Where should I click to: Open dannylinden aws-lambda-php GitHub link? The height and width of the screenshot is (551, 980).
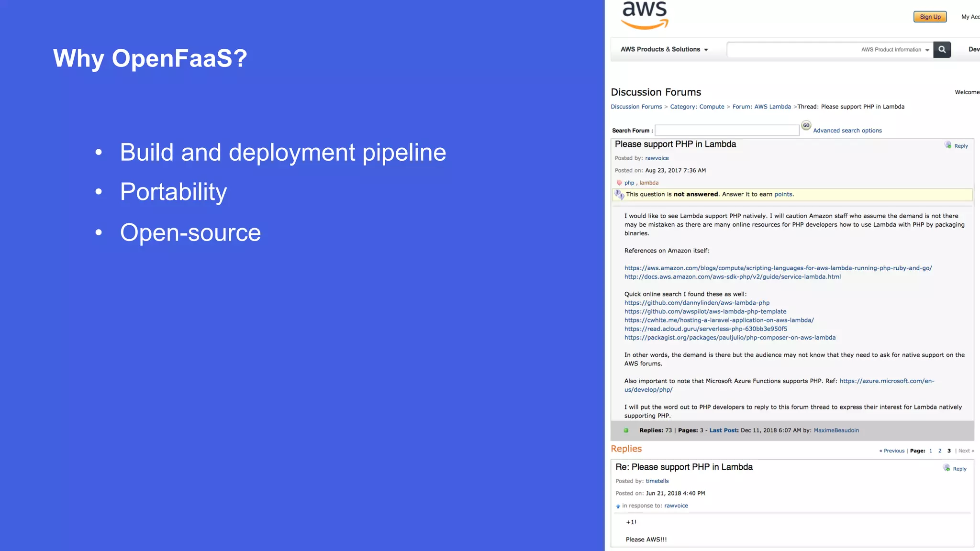point(697,303)
